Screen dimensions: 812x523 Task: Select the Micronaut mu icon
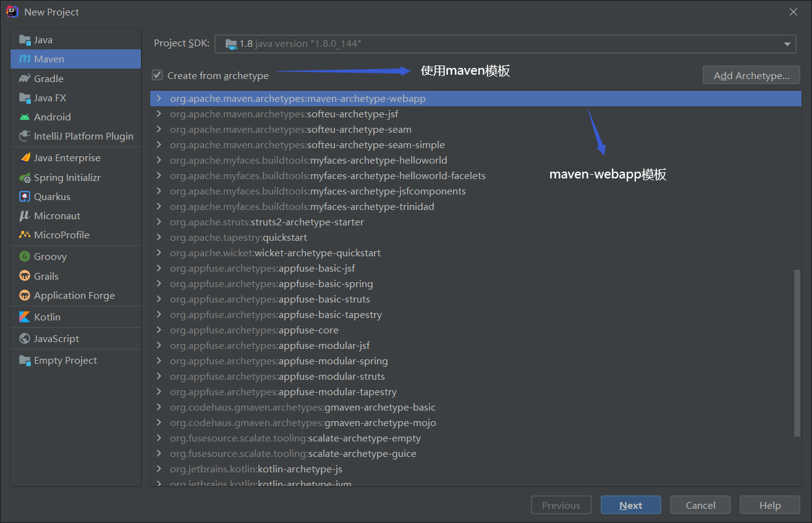25,215
